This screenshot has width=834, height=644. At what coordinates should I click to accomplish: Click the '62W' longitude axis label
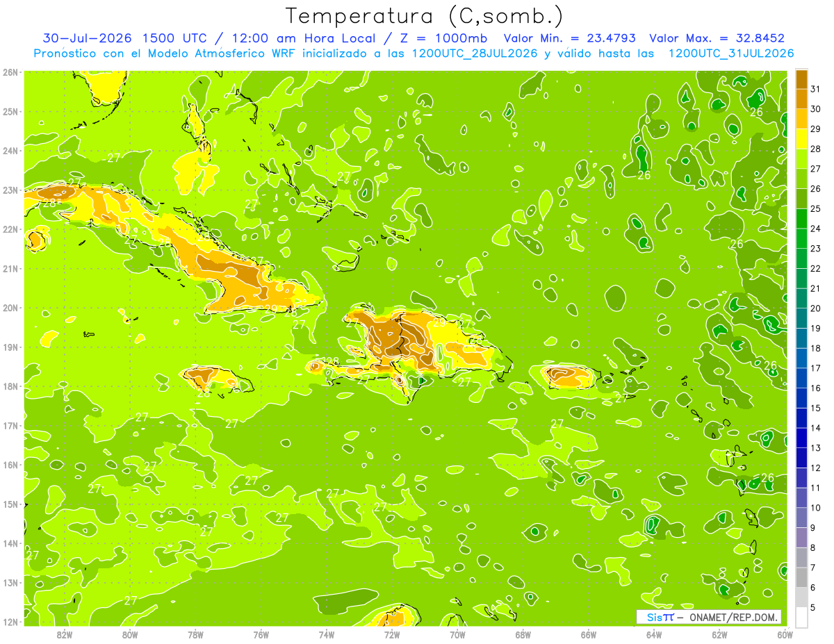coord(719,634)
